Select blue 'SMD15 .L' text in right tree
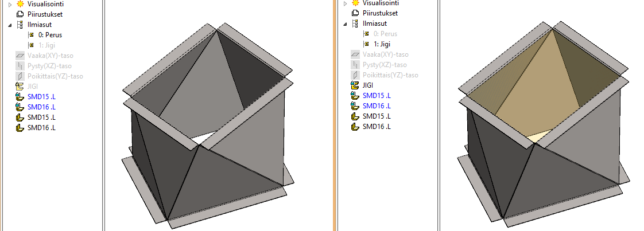 pyautogui.click(x=377, y=96)
